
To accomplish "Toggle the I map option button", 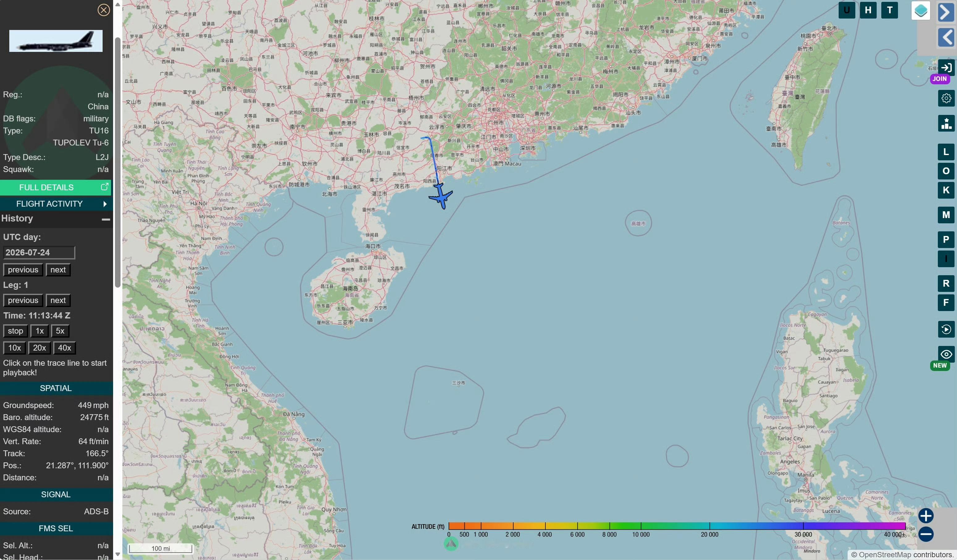I will tap(946, 259).
